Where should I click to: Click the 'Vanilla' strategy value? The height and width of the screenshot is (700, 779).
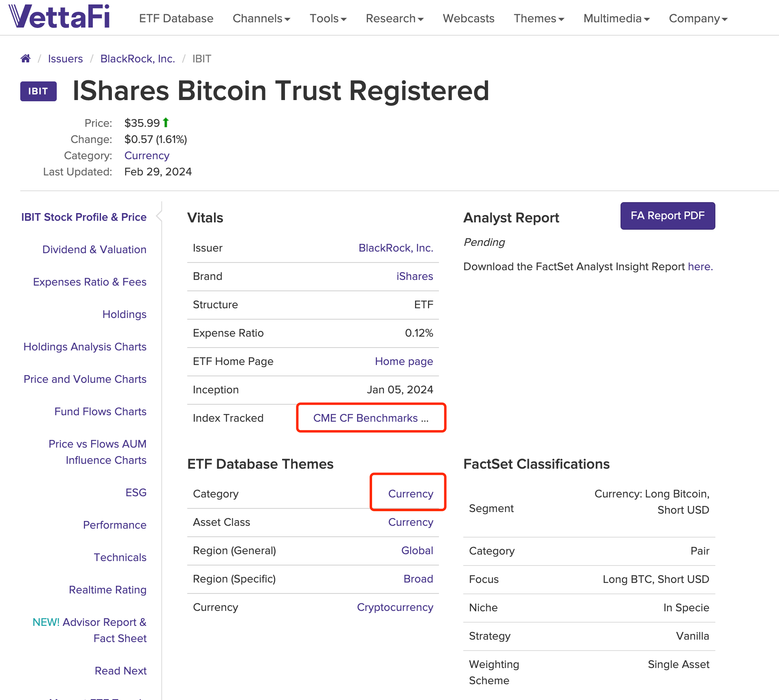click(692, 636)
